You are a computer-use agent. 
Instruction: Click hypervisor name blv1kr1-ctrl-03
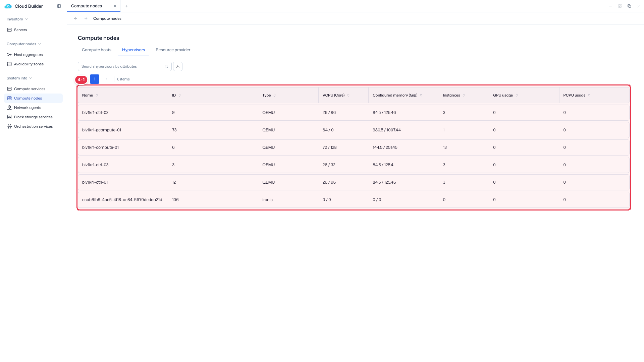[95, 165]
